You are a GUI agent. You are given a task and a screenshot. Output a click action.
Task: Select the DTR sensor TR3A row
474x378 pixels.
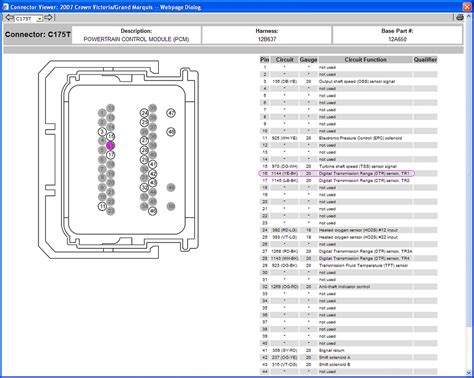[x=348, y=251]
